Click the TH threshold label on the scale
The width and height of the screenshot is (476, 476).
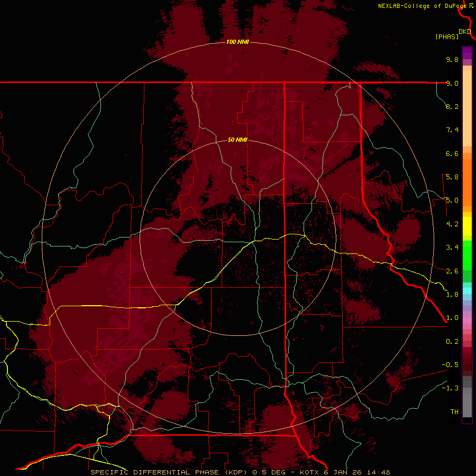coord(454,412)
